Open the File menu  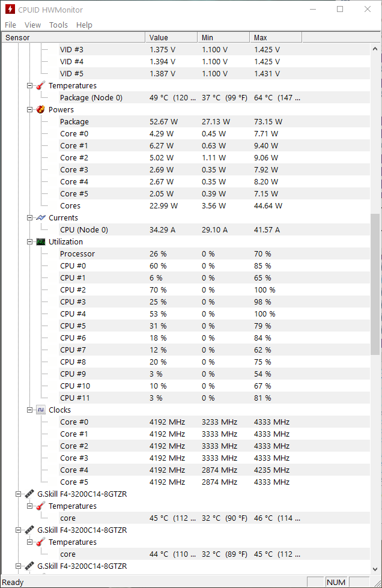click(10, 25)
